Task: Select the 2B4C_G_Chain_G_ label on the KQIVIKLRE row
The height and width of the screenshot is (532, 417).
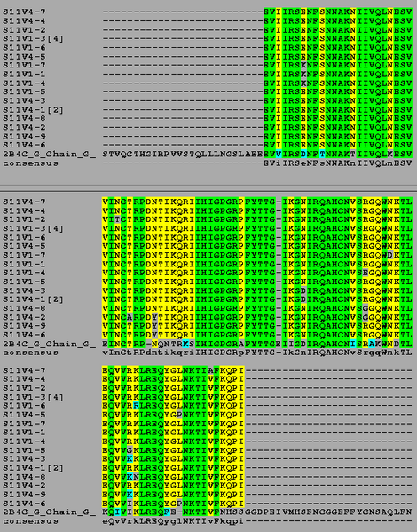Action: click(x=49, y=512)
